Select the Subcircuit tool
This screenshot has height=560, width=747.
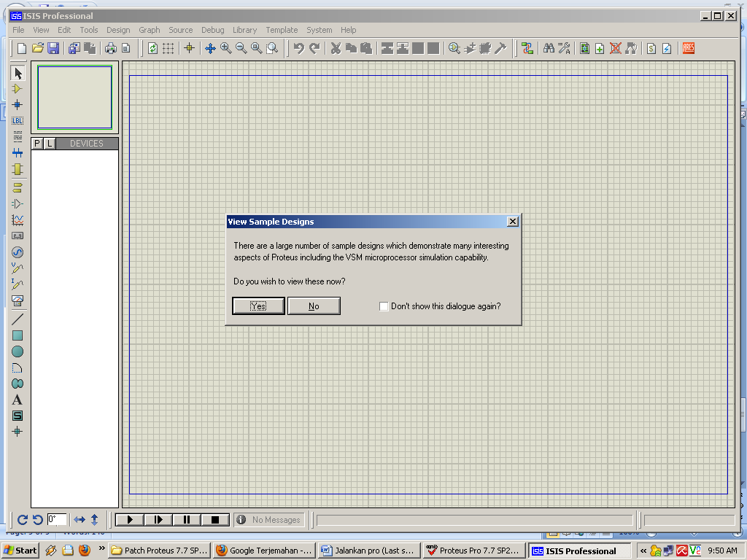(x=18, y=169)
